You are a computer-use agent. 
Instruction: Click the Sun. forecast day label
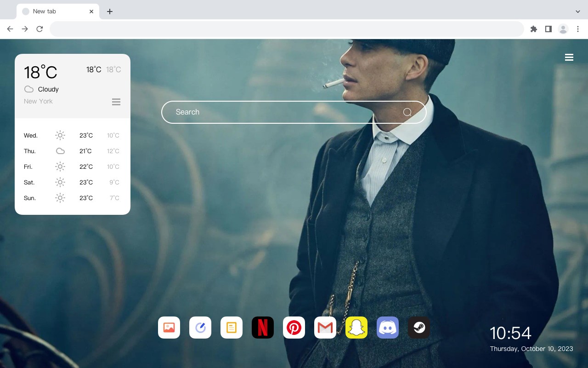(x=30, y=198)
